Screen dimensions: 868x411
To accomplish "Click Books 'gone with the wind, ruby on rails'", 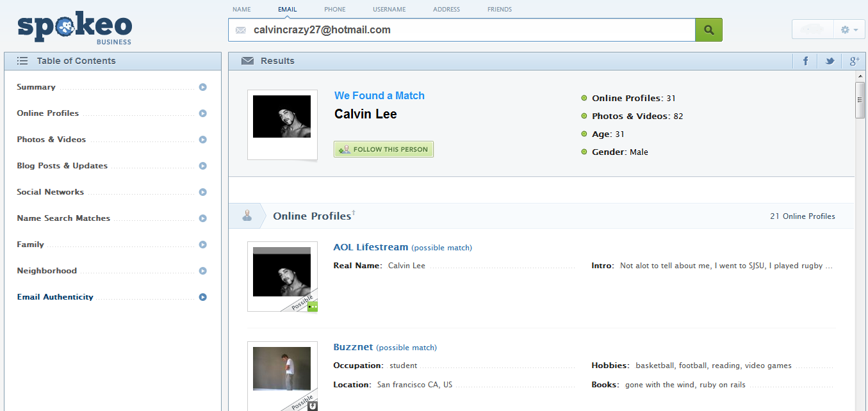I will click(685, 385).
